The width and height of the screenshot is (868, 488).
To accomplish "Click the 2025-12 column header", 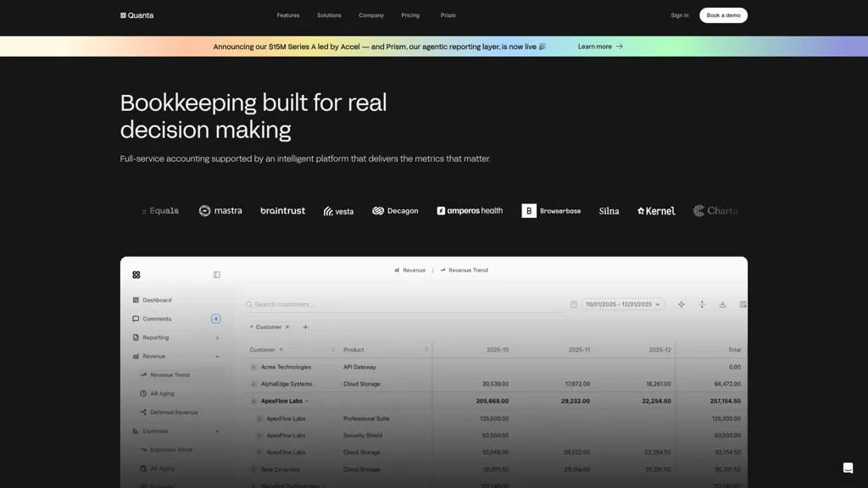I will tap(659, 350).
